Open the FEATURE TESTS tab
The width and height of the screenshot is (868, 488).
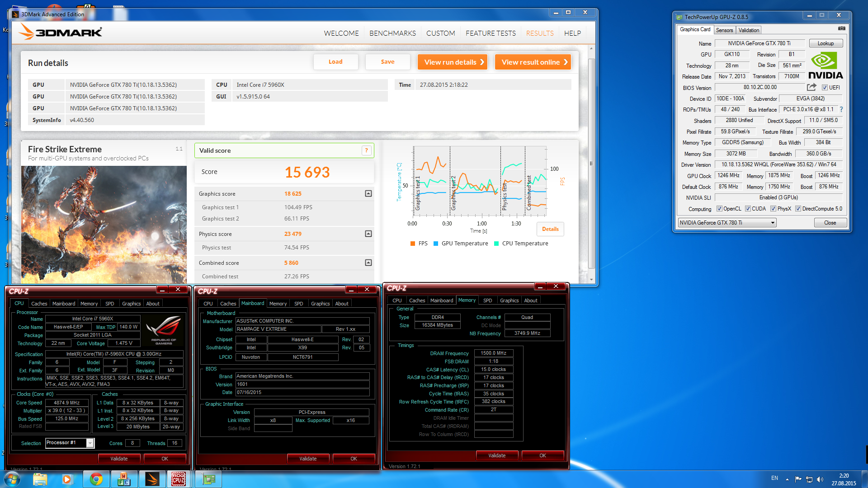491,33
